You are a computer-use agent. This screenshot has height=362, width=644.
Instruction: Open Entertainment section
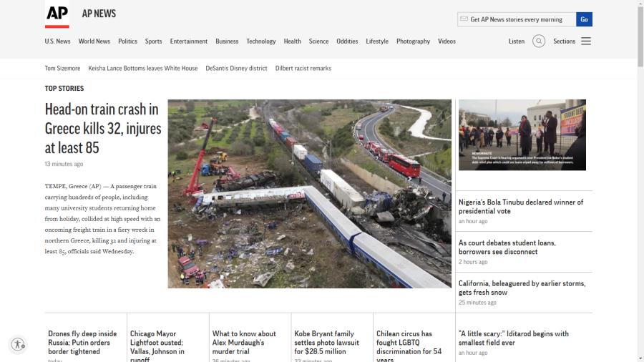pyautogui.click(x=188, y=41)
